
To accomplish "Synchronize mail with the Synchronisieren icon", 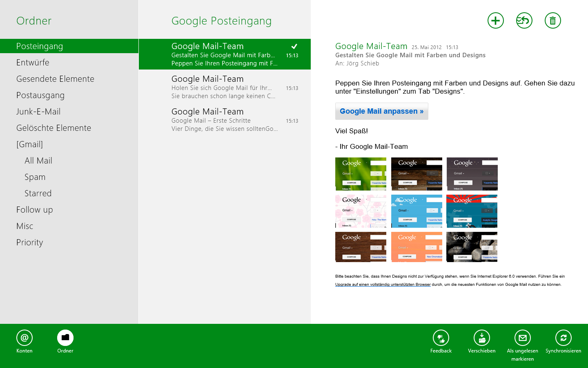I will coord(563,338).
